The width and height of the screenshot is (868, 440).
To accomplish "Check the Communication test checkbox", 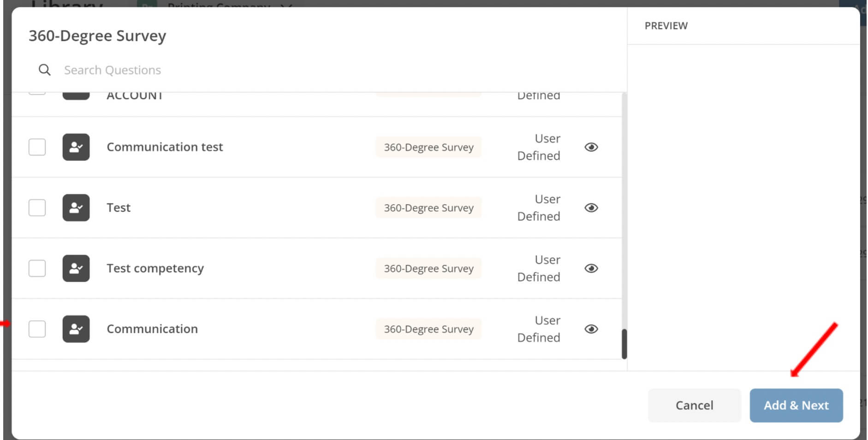I will 37,147.
